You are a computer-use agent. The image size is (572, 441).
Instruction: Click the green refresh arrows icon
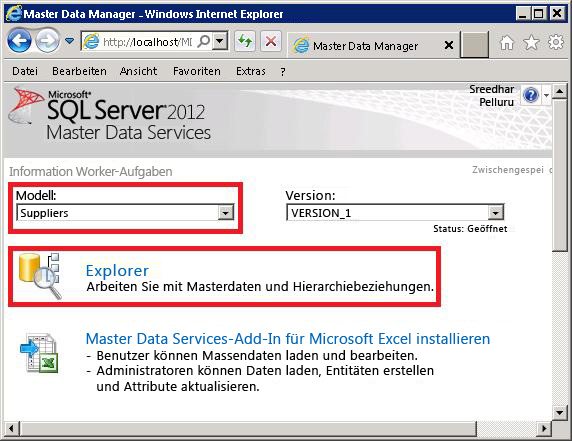245,41
